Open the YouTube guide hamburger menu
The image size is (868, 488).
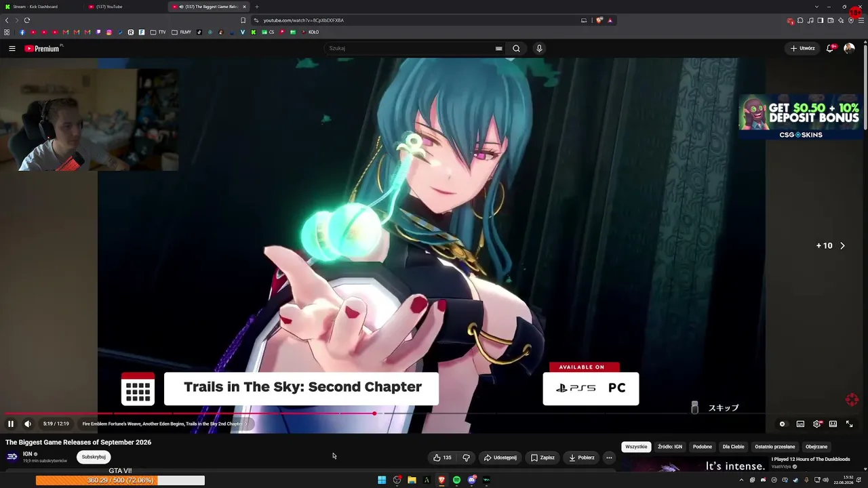tap(12, 48)
